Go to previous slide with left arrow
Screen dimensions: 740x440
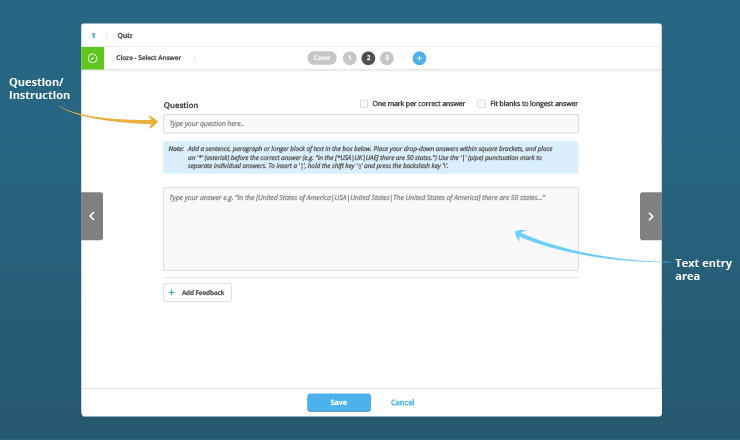[92, 216]
